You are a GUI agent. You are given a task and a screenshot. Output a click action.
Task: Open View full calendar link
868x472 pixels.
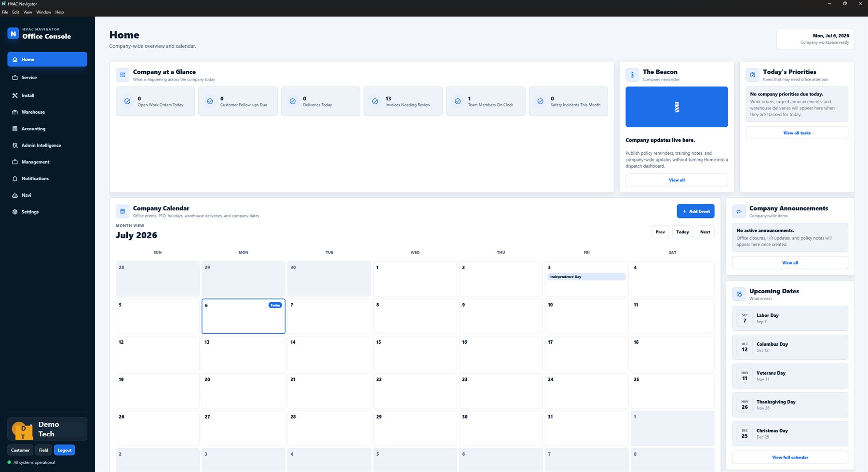[790, 457]
